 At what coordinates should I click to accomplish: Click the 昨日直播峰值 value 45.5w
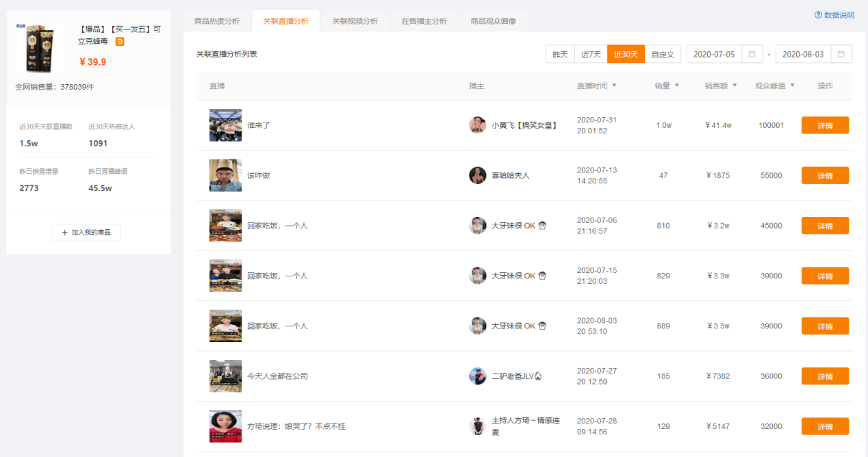point(100,187)
